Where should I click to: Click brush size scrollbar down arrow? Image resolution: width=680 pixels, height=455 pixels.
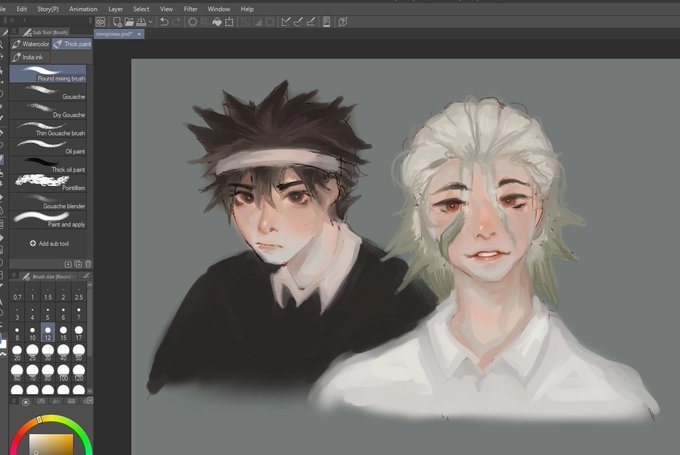[x=90, y=391]
